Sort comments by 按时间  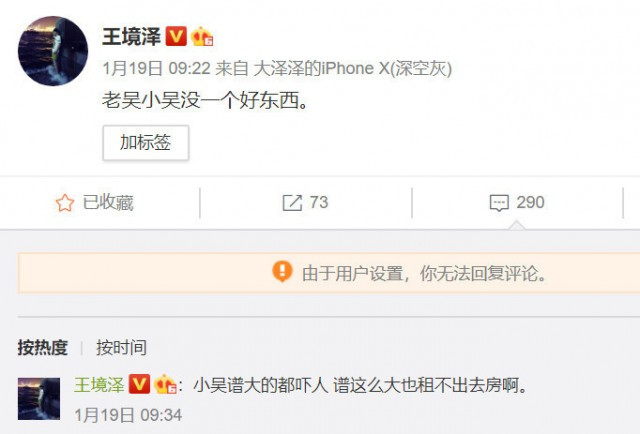click(121, 348)
